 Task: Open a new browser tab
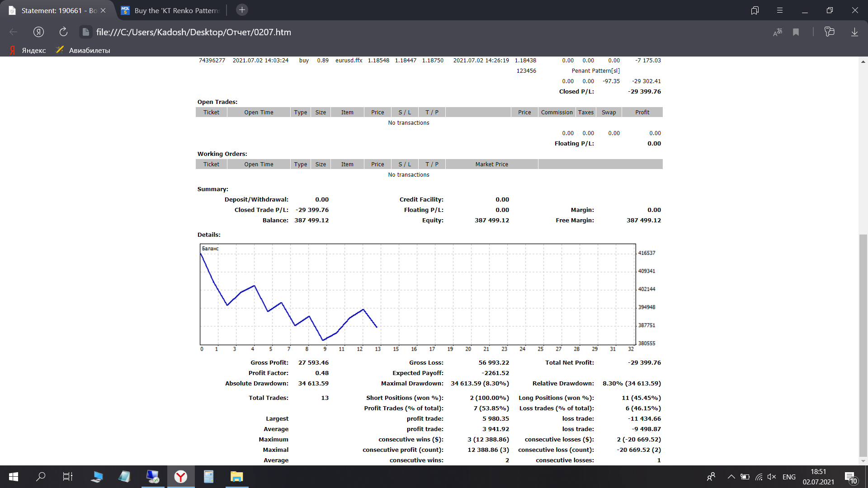(x=242, y=10)
